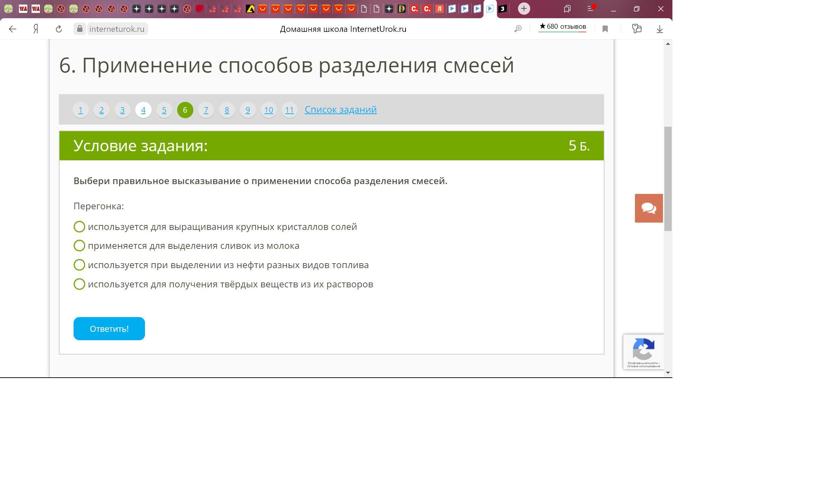This screenshot has width=816, height=504.
Task: Select option about fuels from oil
Action: click(79, 265)
